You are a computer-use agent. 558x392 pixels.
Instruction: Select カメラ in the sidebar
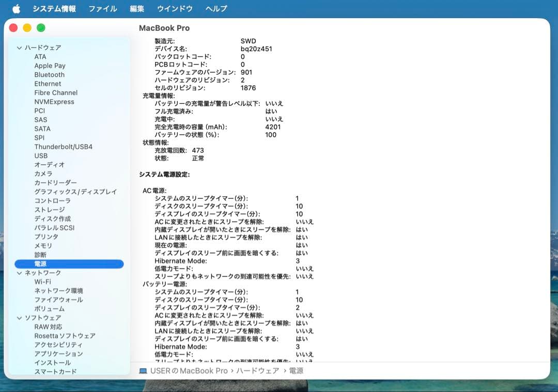43,174
